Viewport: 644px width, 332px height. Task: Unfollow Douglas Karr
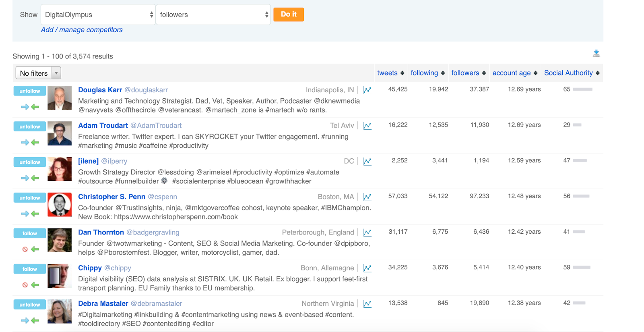click(x=30, y=91)
